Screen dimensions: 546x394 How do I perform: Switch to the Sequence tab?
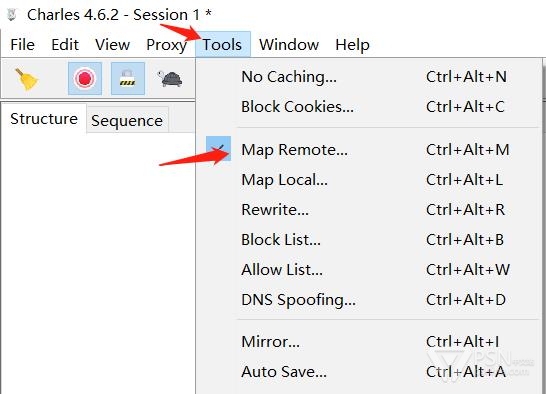(127, 121)
